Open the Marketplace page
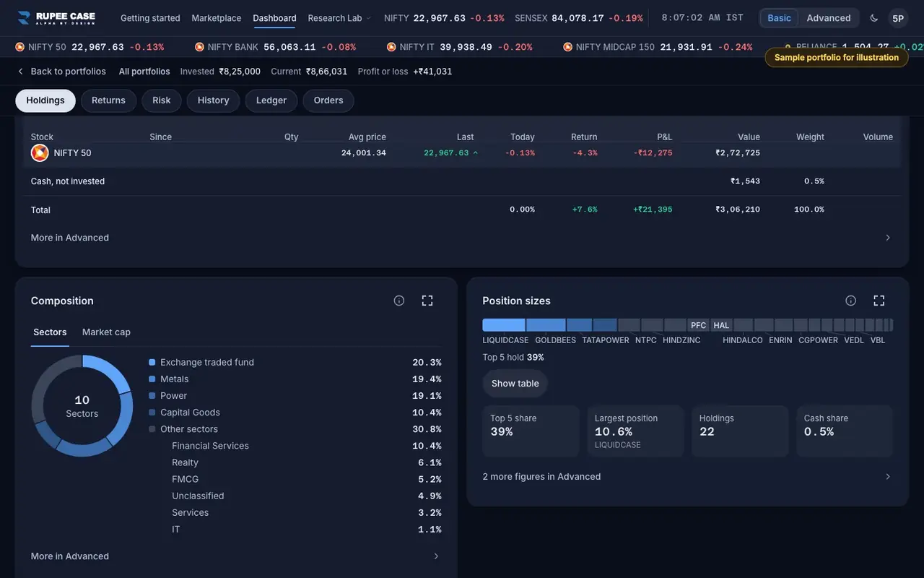This screenshot has width=924, height=578. tap(217, 18)
